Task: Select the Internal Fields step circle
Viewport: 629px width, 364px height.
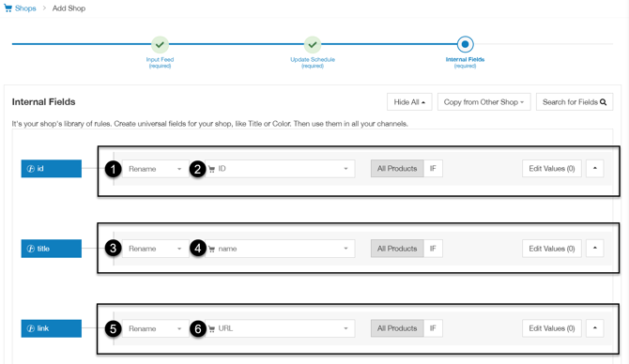Action: 465,44
